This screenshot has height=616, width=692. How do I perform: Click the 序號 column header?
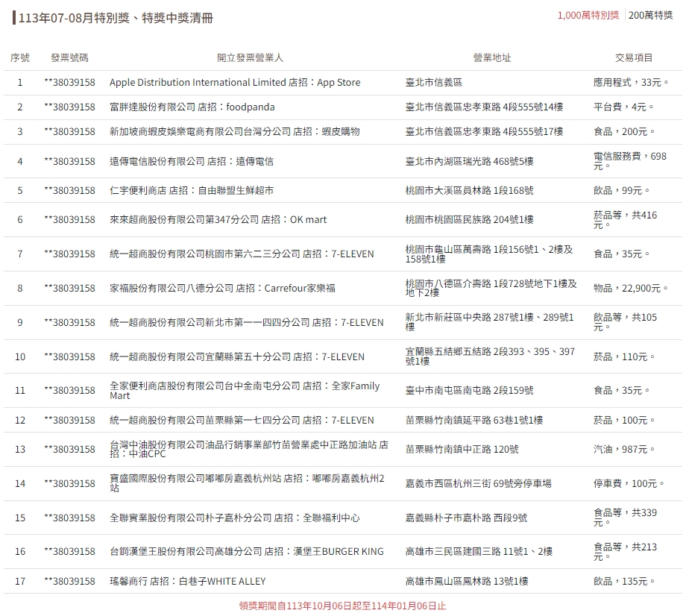tap(20, 58)
